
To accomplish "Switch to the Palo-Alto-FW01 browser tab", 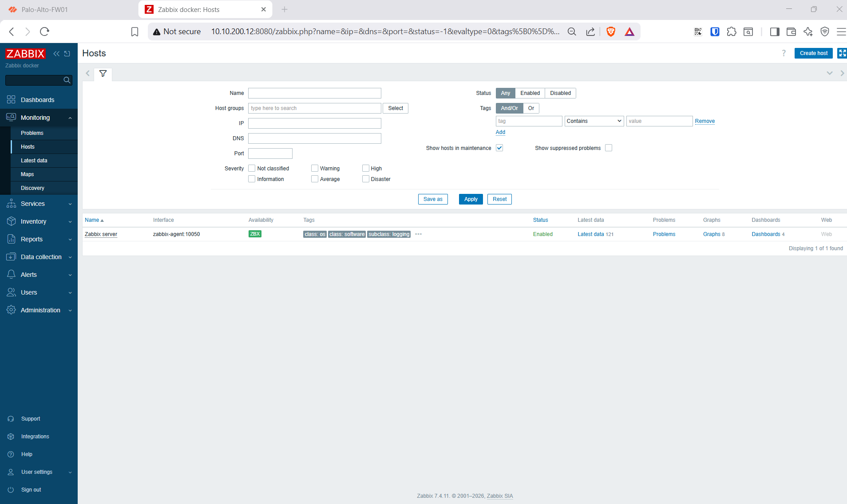I will [x=69, y=9].
